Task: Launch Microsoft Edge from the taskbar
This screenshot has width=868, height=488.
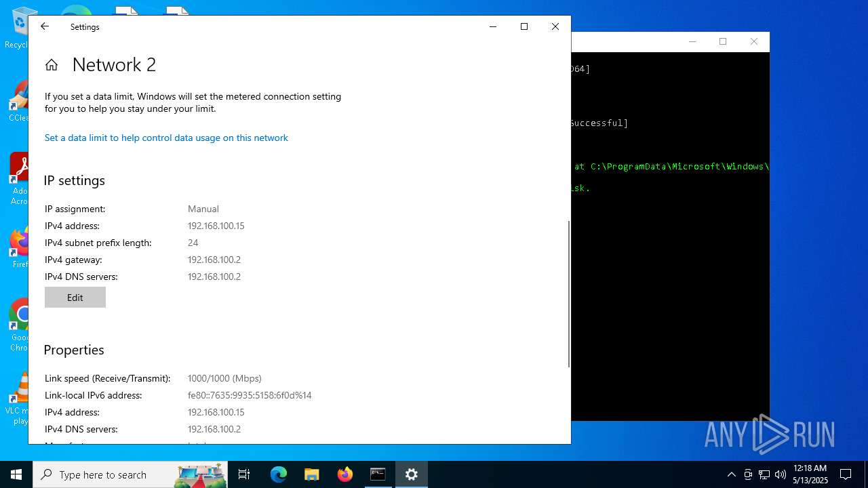Action: [279, 474]
